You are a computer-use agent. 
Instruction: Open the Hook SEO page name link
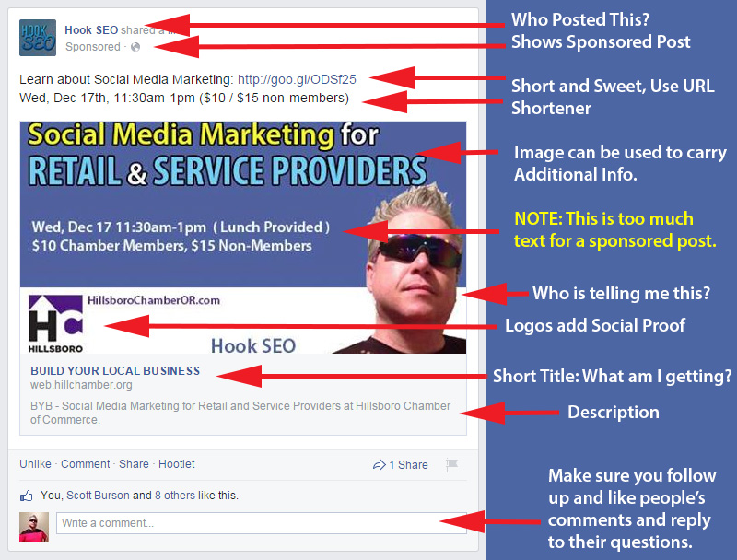click(91, 30)
